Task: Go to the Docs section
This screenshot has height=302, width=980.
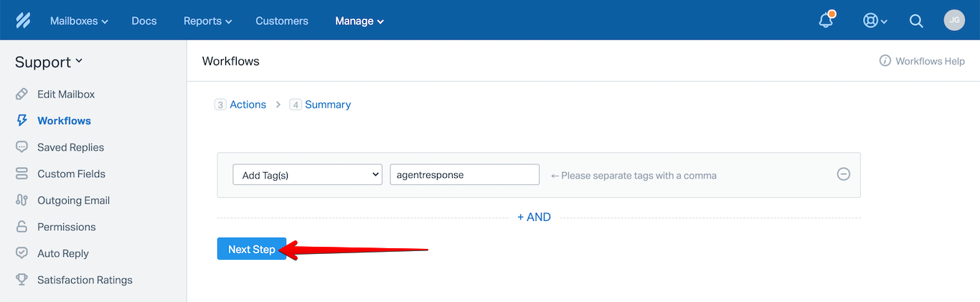Action: pos(144,21)
